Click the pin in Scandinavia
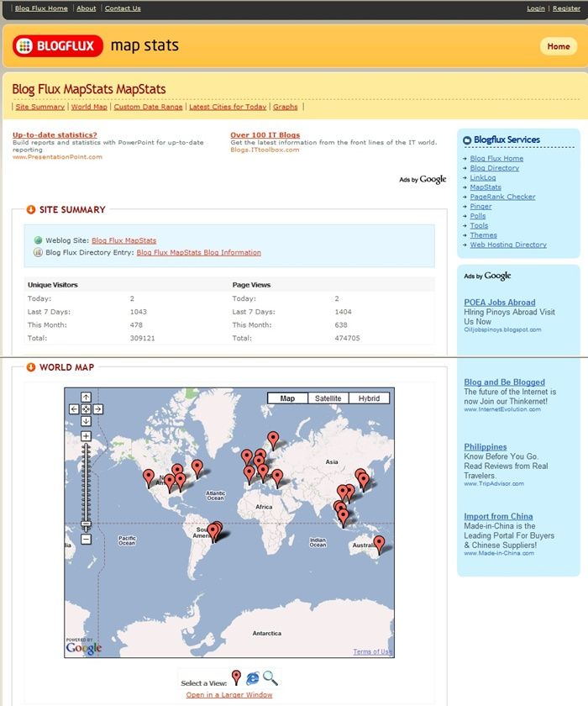 (273, 440)
